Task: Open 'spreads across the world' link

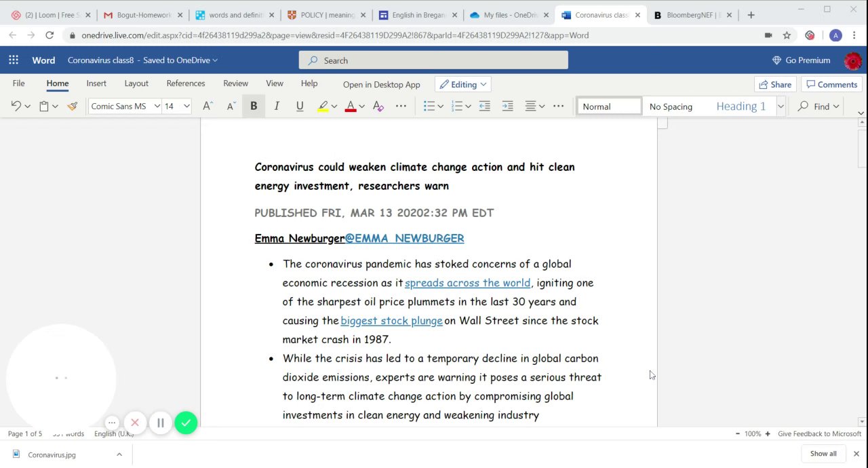Action: click(468, 283)
